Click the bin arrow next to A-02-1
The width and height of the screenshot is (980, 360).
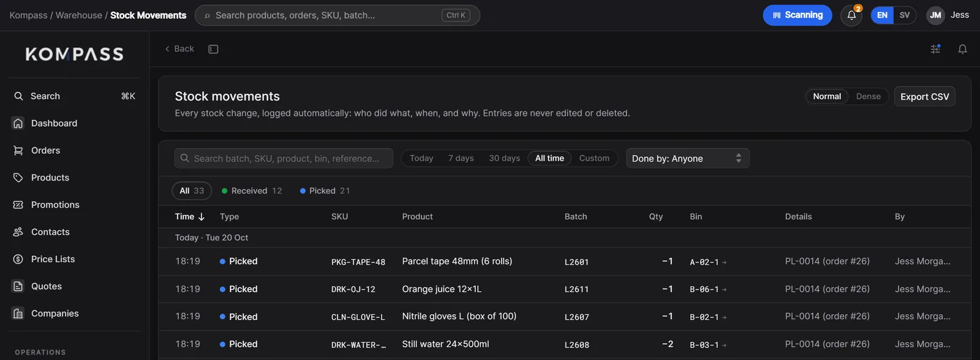pos(724,262)
